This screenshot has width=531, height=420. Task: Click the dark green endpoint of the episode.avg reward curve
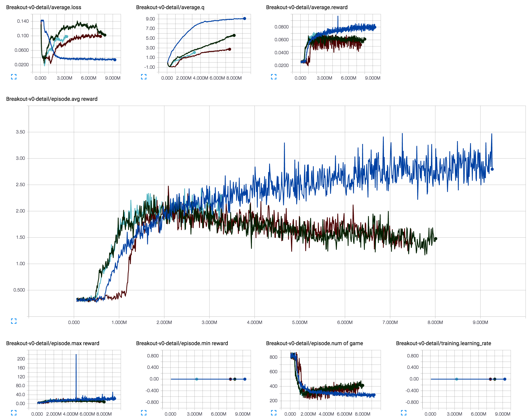click(436, 238)
